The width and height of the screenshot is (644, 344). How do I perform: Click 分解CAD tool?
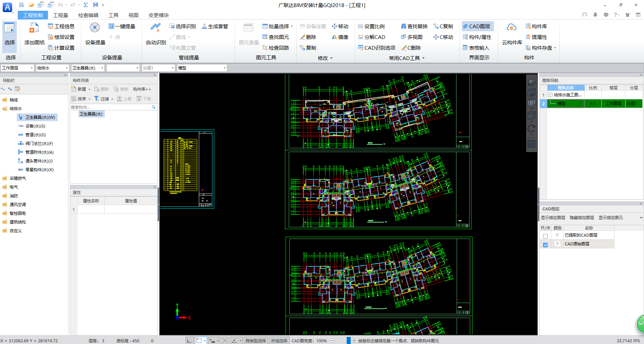[x=371, y=37]
